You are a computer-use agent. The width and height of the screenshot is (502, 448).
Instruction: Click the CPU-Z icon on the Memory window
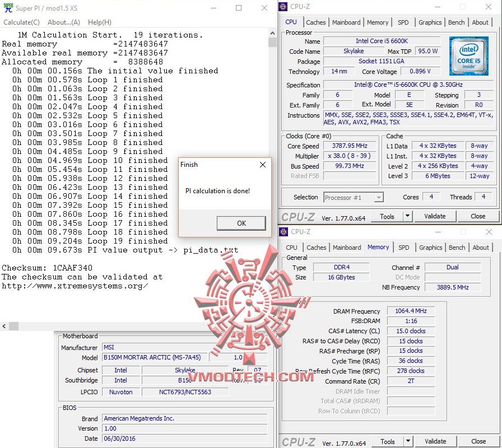tap(283, 231)
